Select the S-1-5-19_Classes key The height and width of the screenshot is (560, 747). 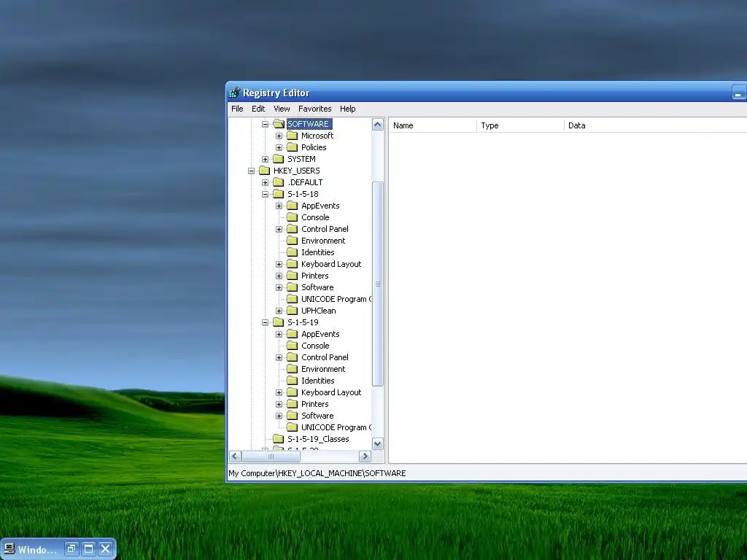coord(318,439)
